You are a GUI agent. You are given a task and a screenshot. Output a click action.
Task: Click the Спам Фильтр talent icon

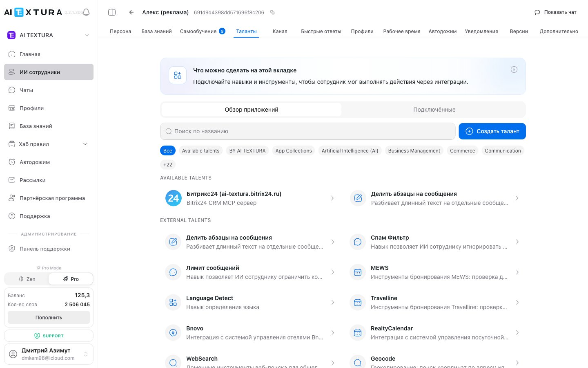(x=358, y=242)
